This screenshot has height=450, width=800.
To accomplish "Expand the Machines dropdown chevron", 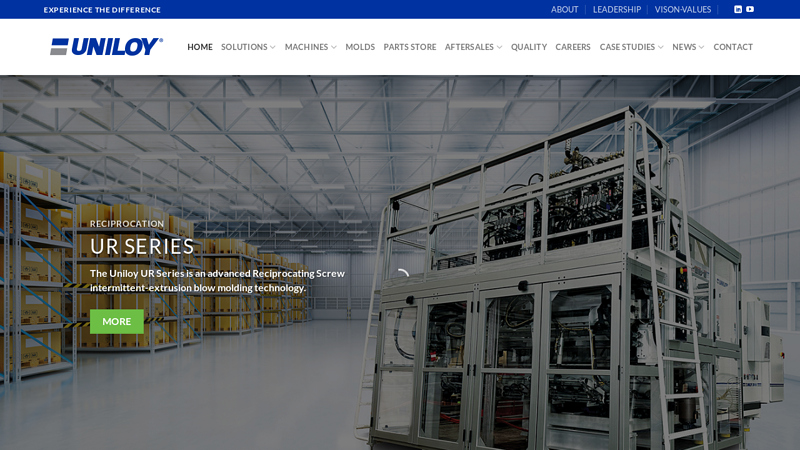I will 334,47.
